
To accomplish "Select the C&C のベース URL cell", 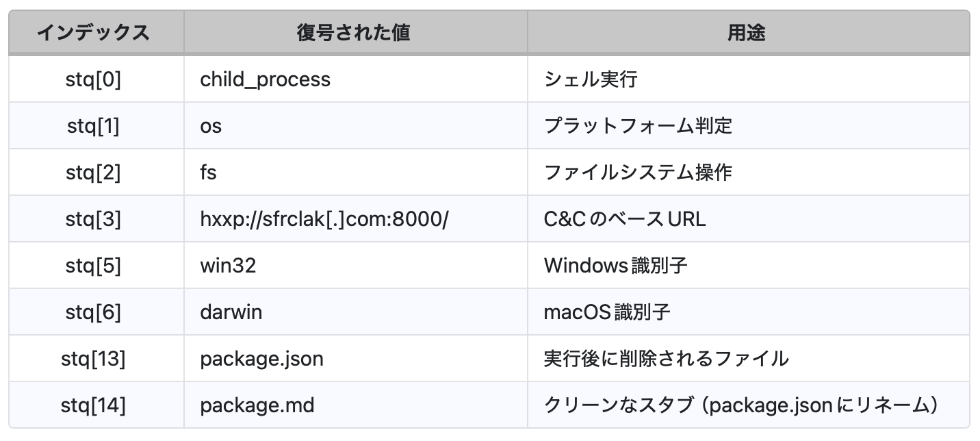I will click(624, 219).
